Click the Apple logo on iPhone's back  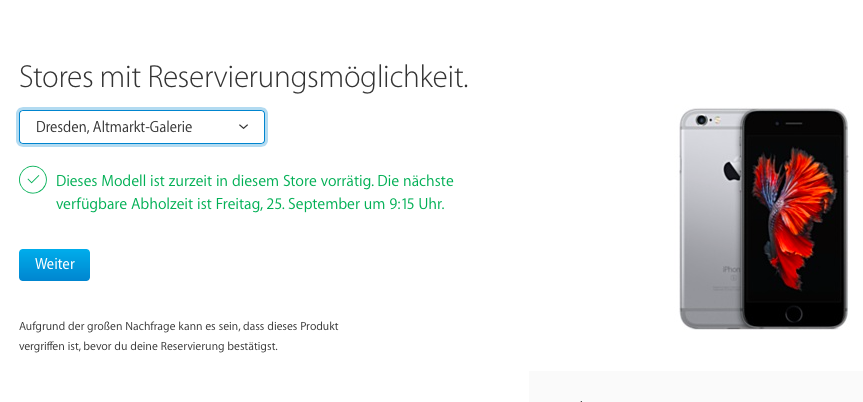733,171
